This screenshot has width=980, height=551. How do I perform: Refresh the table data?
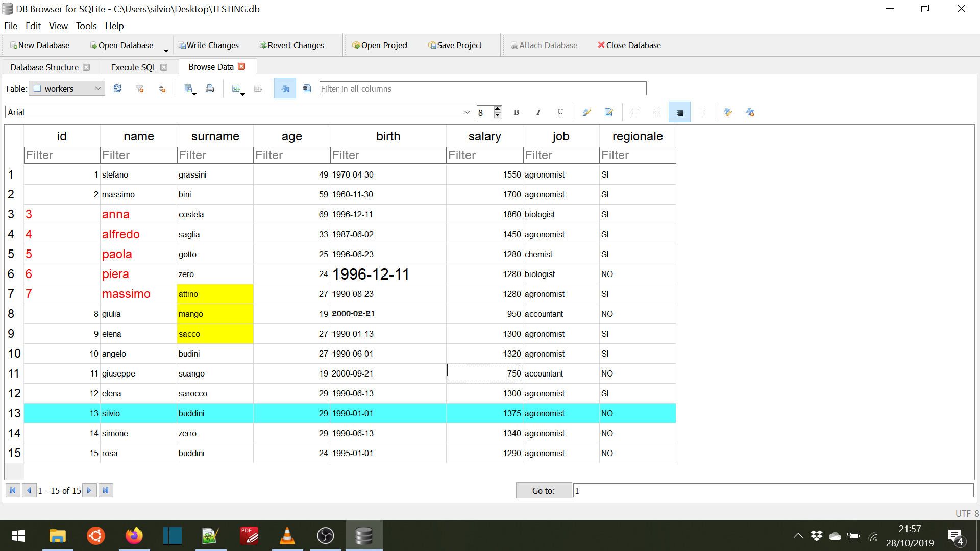(x=117, y=88)
